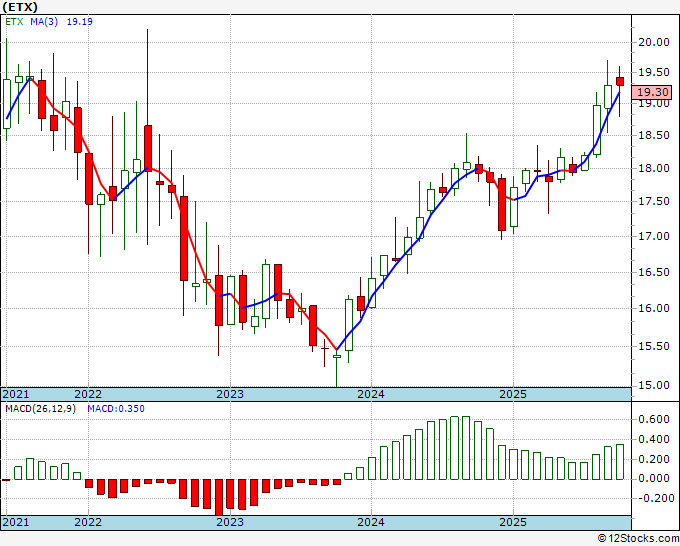This screenshot has width=680, height=546.
Task: Click the 0.200 MACD axis label
Action: [x=654, y=459]
